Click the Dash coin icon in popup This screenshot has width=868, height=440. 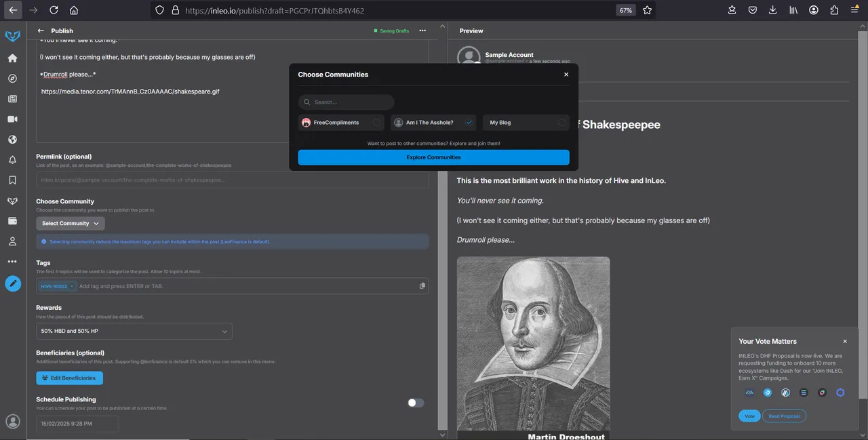(768, 393)
